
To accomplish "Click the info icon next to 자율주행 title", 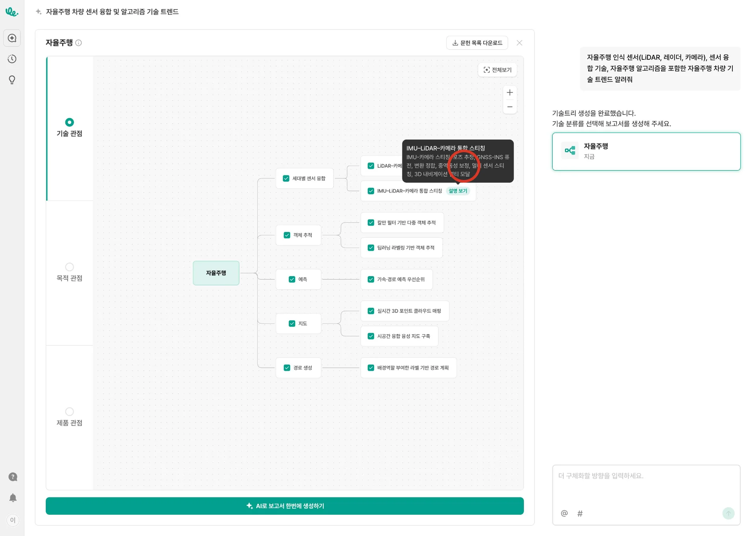I will point(79,43).
